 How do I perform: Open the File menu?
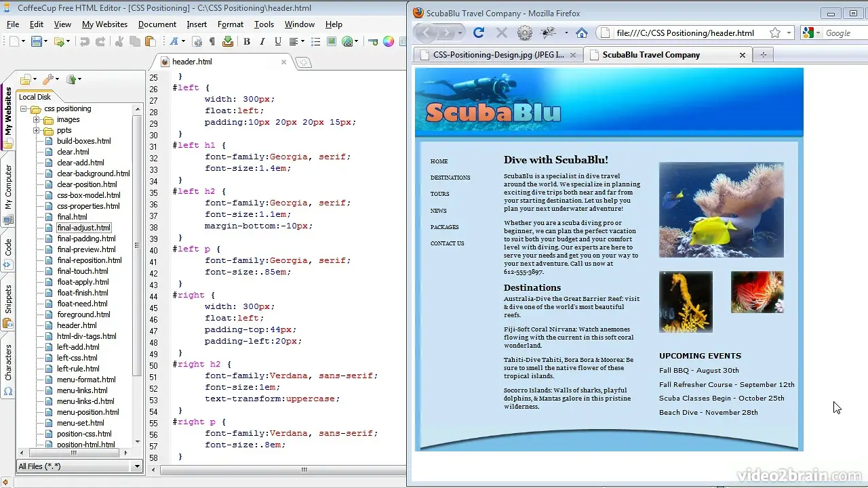click(x=13, y=24)
